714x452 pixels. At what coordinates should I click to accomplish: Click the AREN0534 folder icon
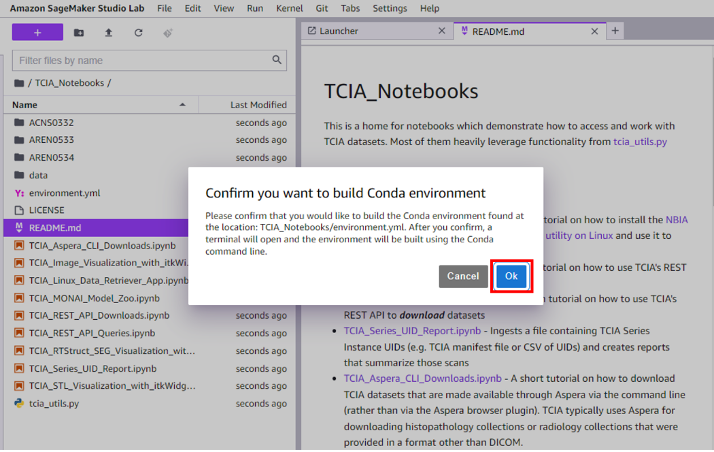pyautogui.click(x=19, y=157)
